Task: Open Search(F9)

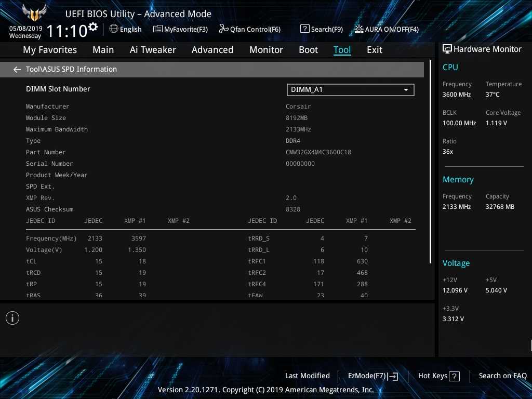Action: [x=322, y=29]
